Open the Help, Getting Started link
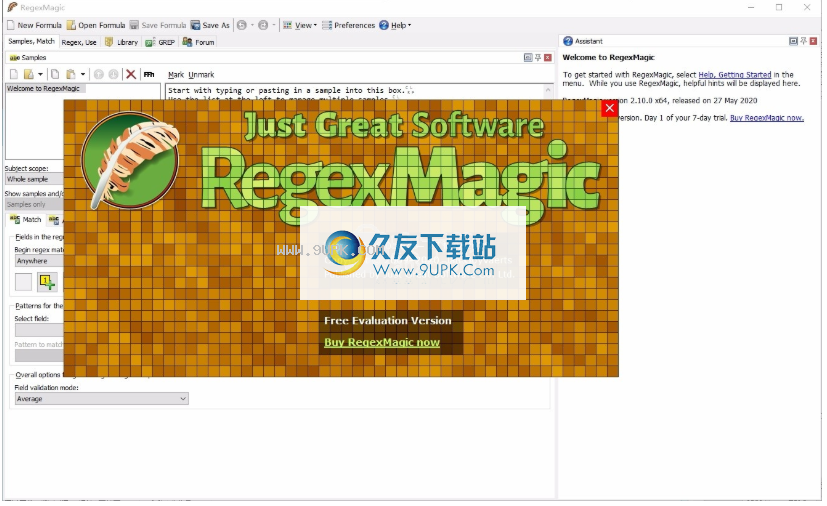 (x=735, y=75)
